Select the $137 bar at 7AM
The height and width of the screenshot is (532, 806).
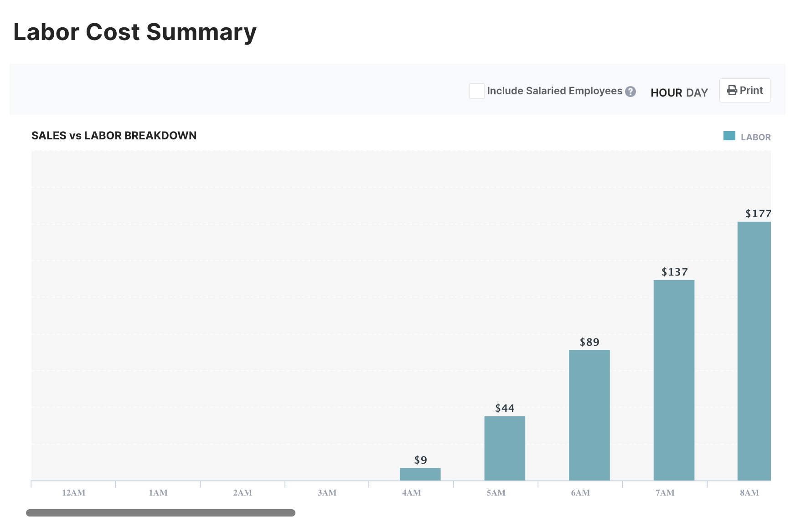coord(673,378)
